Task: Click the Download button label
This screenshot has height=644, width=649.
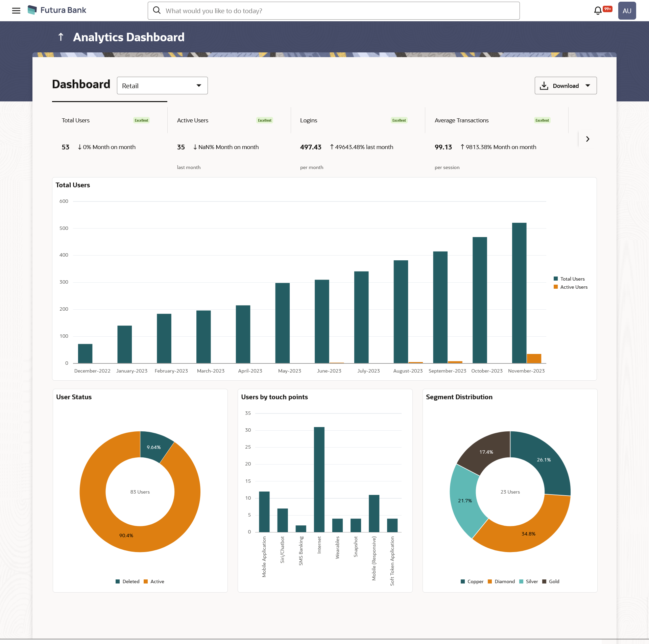Action: 566,86
